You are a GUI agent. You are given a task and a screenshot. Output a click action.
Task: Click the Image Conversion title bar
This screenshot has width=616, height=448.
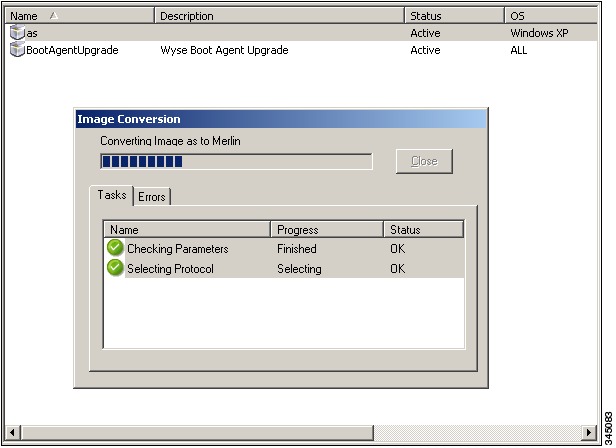click(x=281, y=119)
